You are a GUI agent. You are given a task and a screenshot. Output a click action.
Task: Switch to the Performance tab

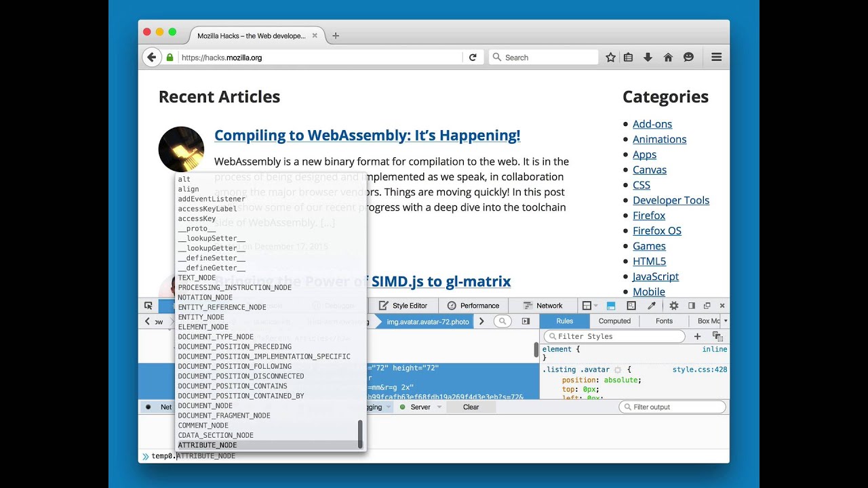[473, 306]
